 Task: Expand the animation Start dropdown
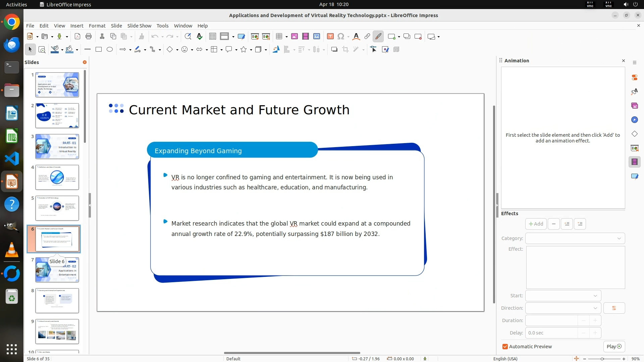(x=563, y=296)
